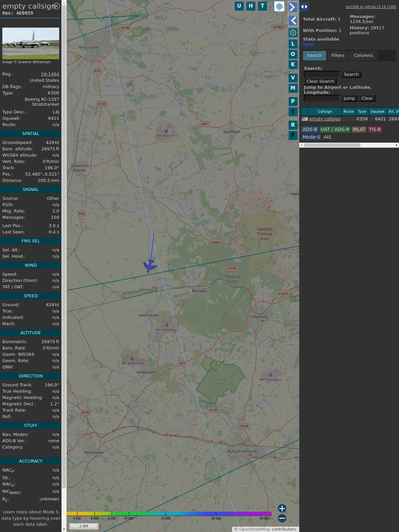The image size is (399, 532).
Task: Open OpenStreetMap attribution link
Action: [x=255, y=529]
